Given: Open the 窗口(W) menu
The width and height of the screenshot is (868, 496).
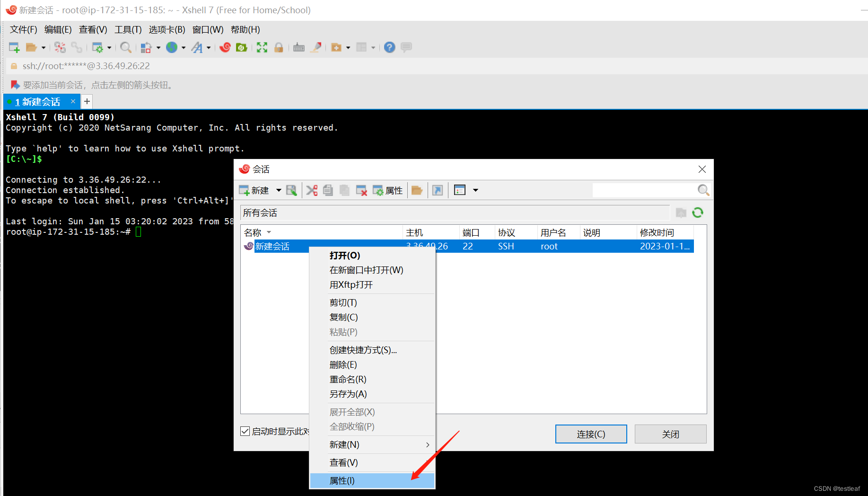Looking at the screenshot, I should [x=208, y=29].
